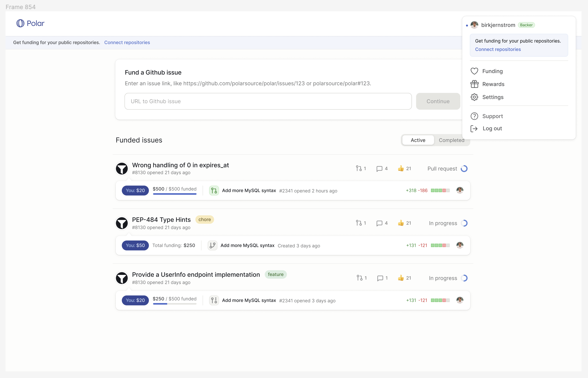The width and height of the screenshot is (588, 378).
Task: Click the Support question mark icon
Action: [x=474, y=116]
